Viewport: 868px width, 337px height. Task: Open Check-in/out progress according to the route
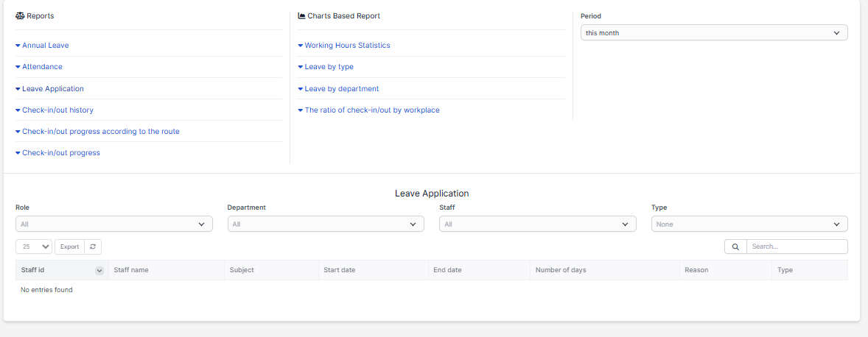(100, 132)
